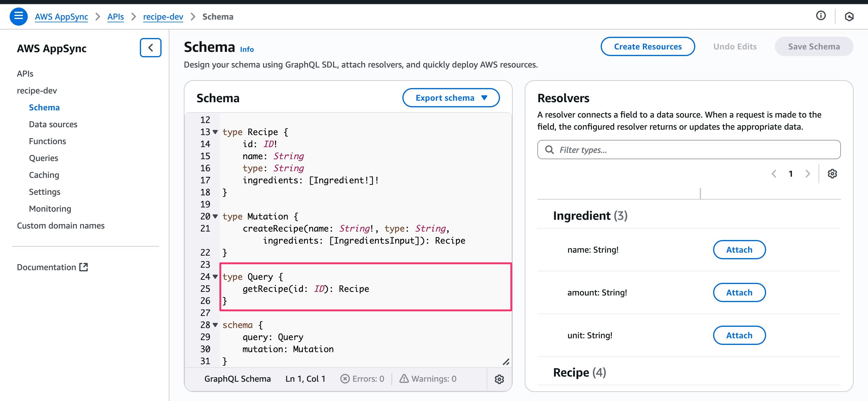
Task: Open schema editor settings gear icon
Action: click(x=499, y=379)
